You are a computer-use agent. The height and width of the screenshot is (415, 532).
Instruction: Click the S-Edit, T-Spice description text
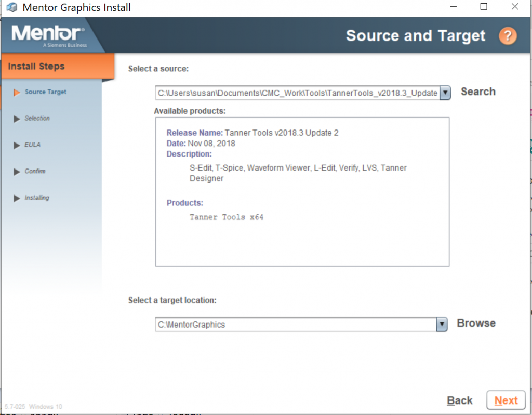point(298,173)
